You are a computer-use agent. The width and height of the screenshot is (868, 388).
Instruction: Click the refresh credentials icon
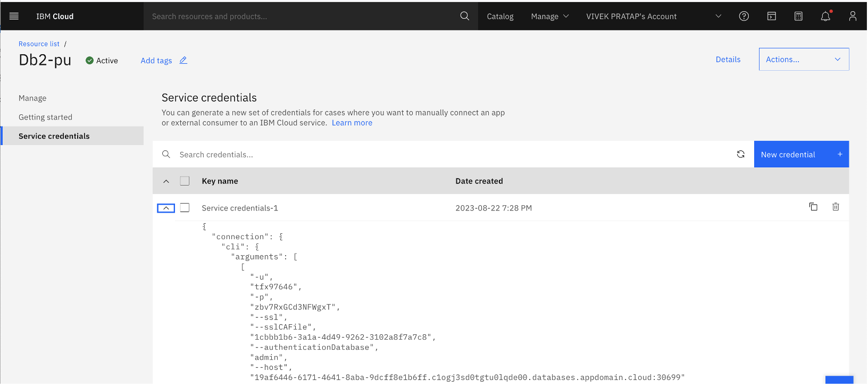[740, 154]
